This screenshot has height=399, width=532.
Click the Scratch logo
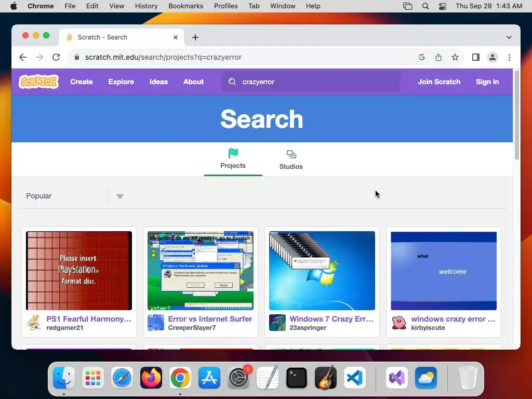(x=38, y=82)
